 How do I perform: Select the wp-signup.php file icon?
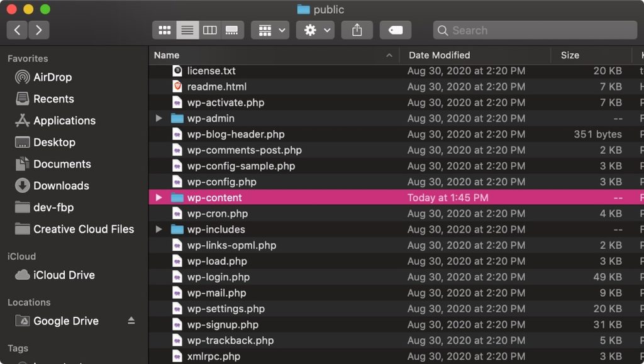coord(177,324)
